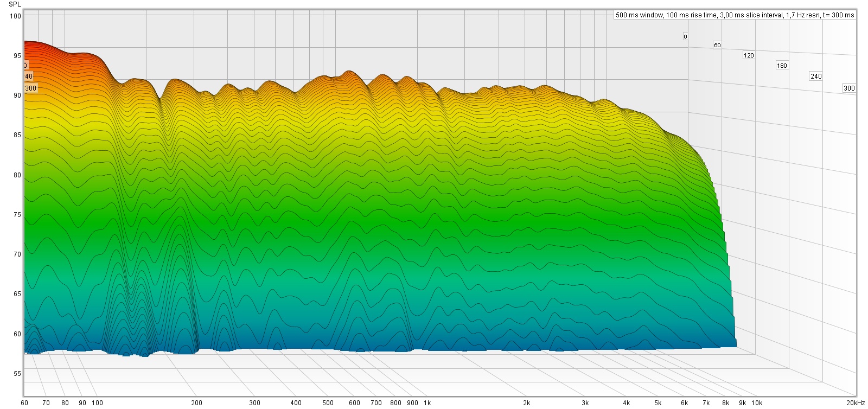Click the 100 Hz frequency axis label
The width and height of the screenshot is (868, 409).
tap(97, 403)
